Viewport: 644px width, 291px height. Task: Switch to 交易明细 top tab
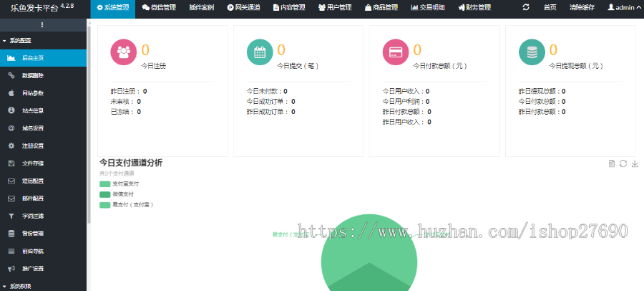pyautogui.click(x=428, y=7)
